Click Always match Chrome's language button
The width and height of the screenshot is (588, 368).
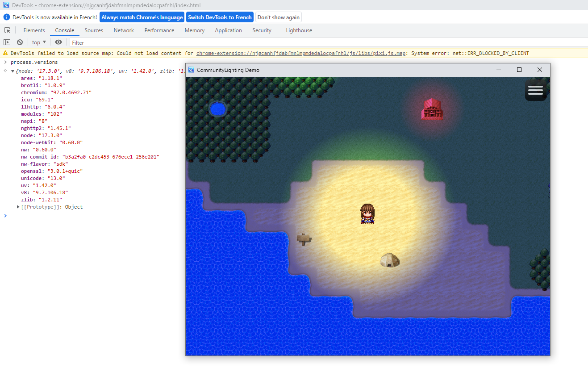pyautogui.click(x=142, y=17)
